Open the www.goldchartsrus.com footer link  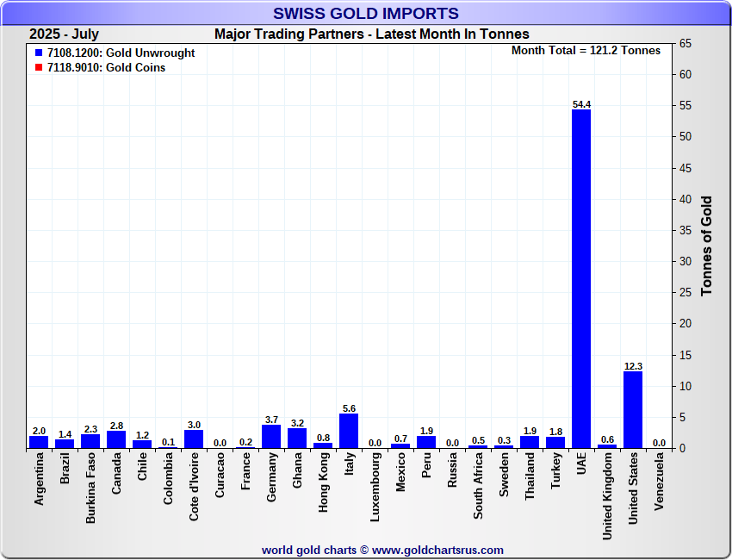[x=437, y=550]
